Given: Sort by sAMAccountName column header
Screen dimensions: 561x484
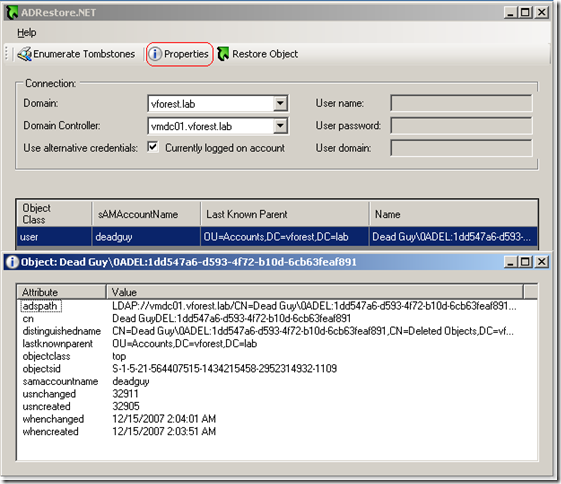Looking at the screenshot, I should 146,214.
